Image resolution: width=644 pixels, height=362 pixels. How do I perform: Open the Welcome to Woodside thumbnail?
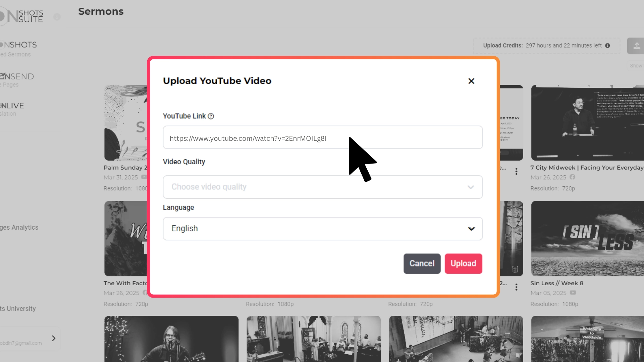587,339
